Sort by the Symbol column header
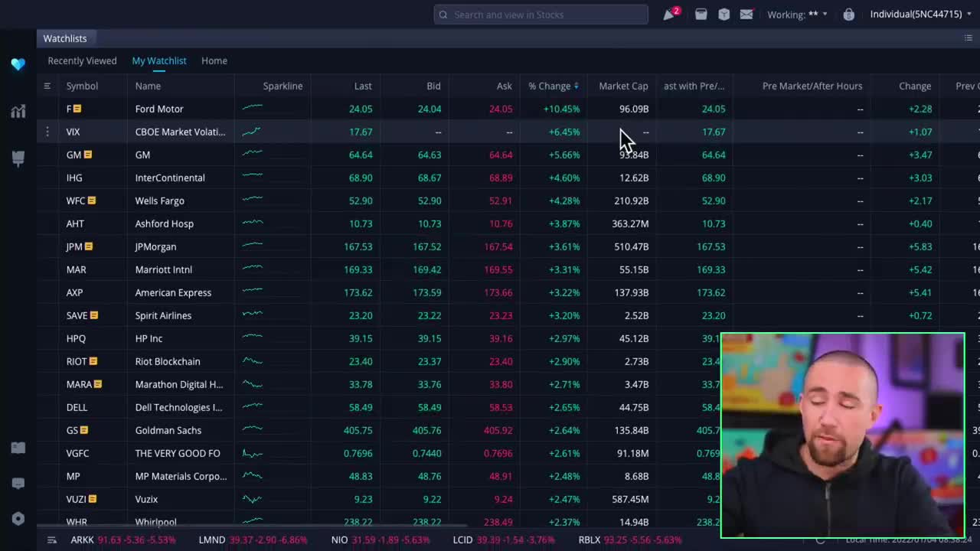Image resolution: width=980 pixels, height=551 pixels. click(x=82, y=86)
